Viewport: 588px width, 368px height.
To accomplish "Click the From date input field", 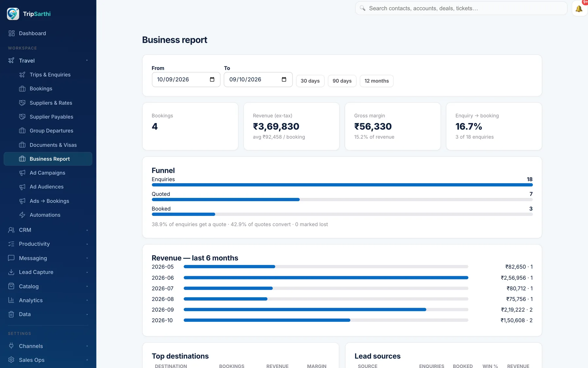I will point(186,79).
